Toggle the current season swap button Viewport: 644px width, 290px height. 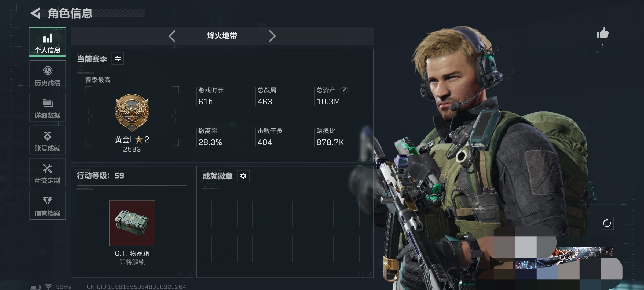pos(118,59)
